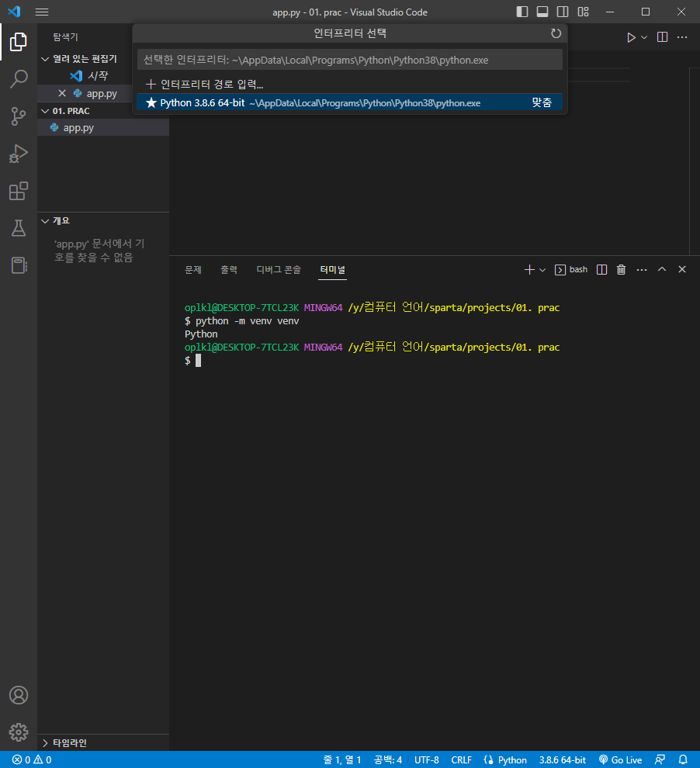The width and height of the screenshot is (700, 768).
Task: Expand the Timeline section
Action: (x=45, y=743)
